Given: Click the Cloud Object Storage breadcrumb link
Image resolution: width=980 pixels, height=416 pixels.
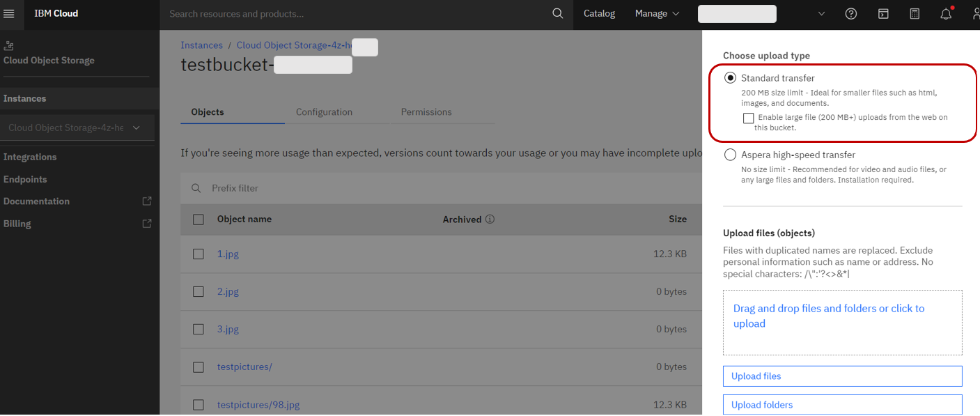Looking at the screenshot, I should point(294,45).
